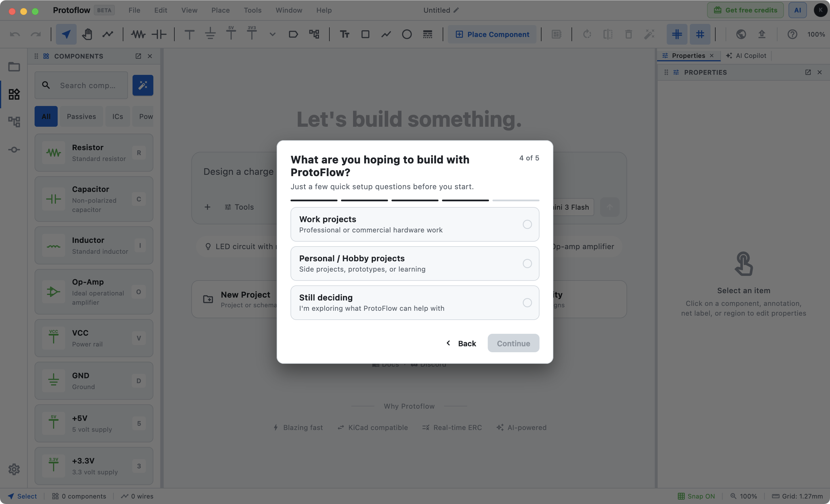Select the net label tool
This screenshot has height=504, width=830.
[x=293, y=34]
